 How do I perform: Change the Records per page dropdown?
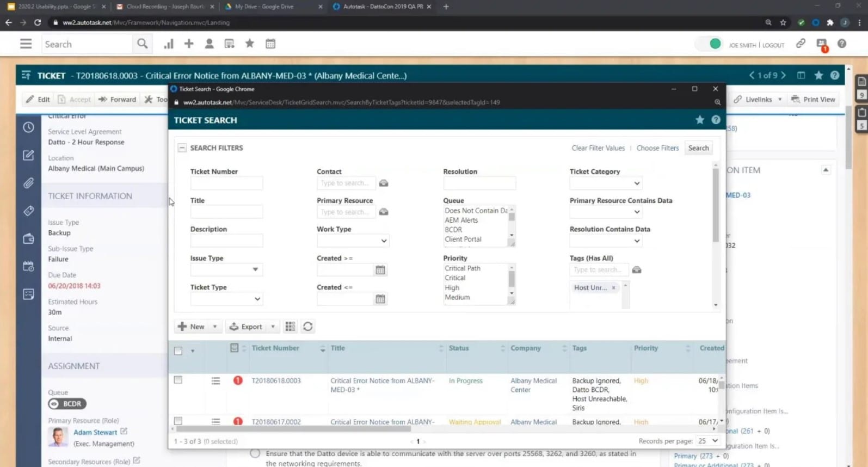pos(709,441)
